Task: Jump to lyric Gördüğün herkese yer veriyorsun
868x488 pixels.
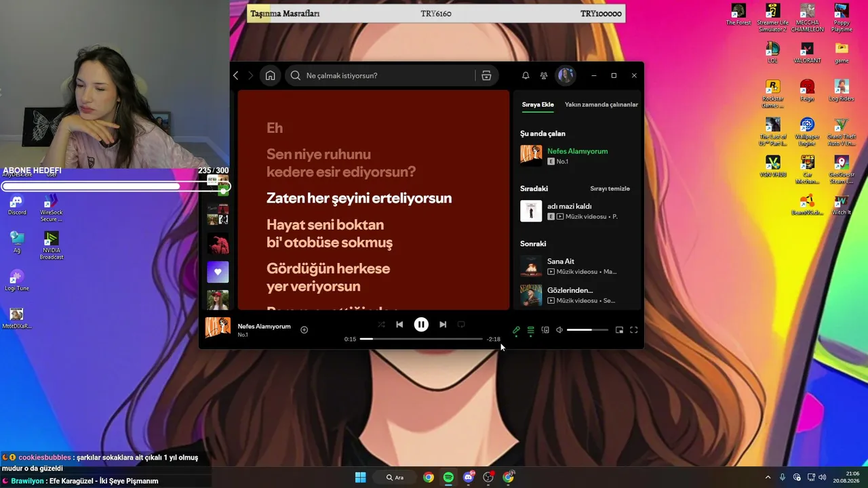Action: pos(328,277)
